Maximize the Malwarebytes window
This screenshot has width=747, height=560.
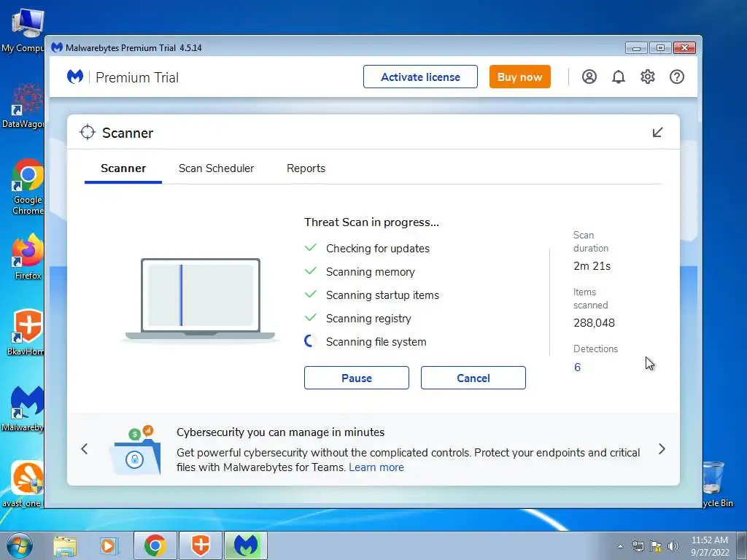(x=660, y=48)
